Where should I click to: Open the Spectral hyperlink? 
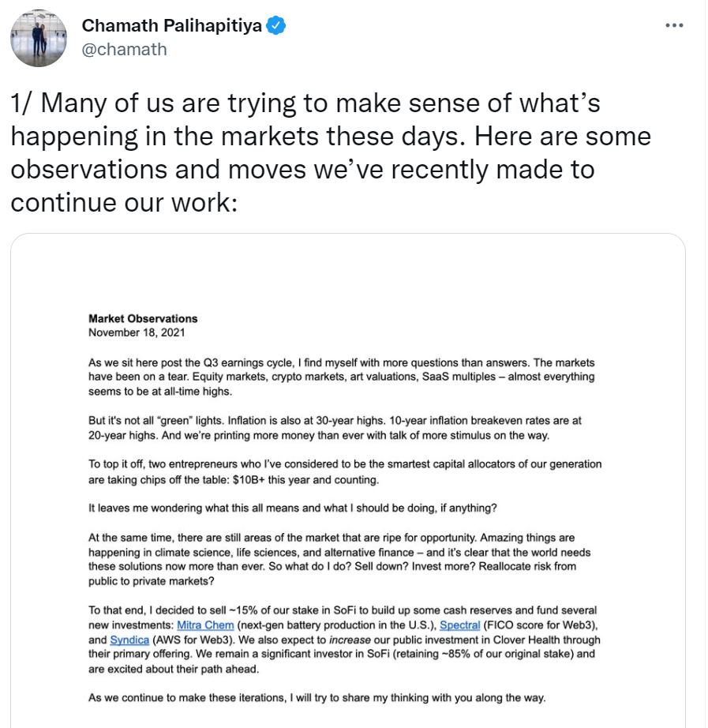coord(459,625)
